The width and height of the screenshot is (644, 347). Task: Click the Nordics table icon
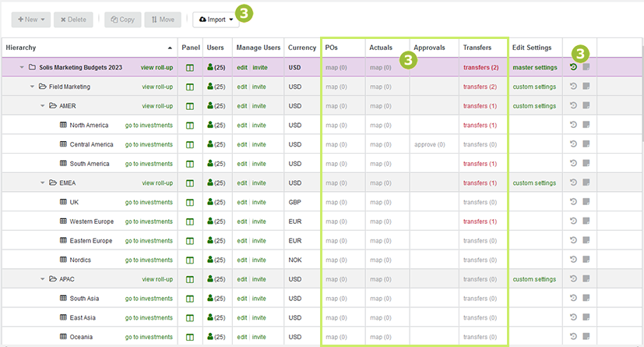tap(63, 260)
